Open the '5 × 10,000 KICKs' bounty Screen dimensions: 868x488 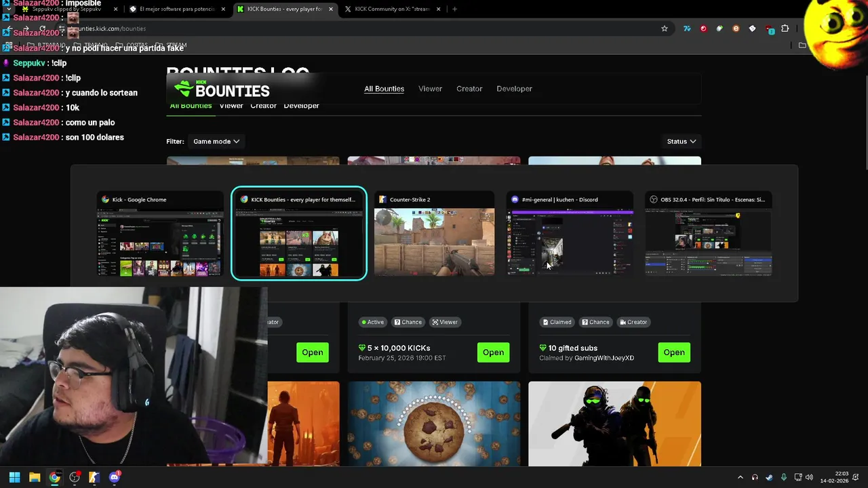(x=493, y=352)
